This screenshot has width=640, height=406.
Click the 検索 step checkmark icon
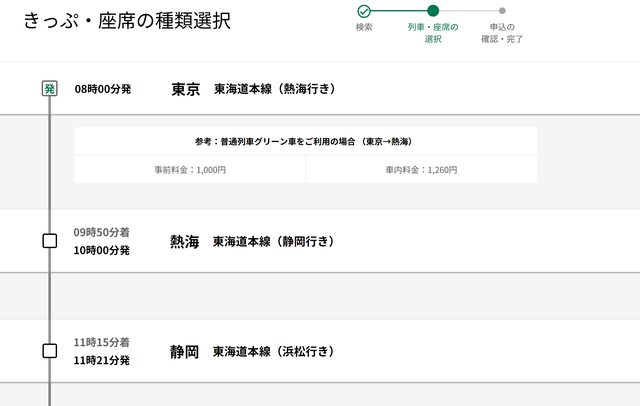[364, 11]
